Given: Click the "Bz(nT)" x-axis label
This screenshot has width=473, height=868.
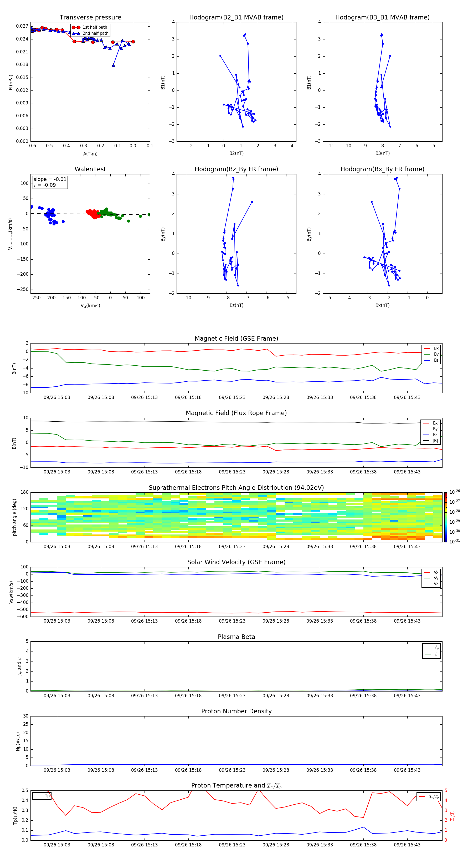Looking at the screenshot, I should coord(236,305).
